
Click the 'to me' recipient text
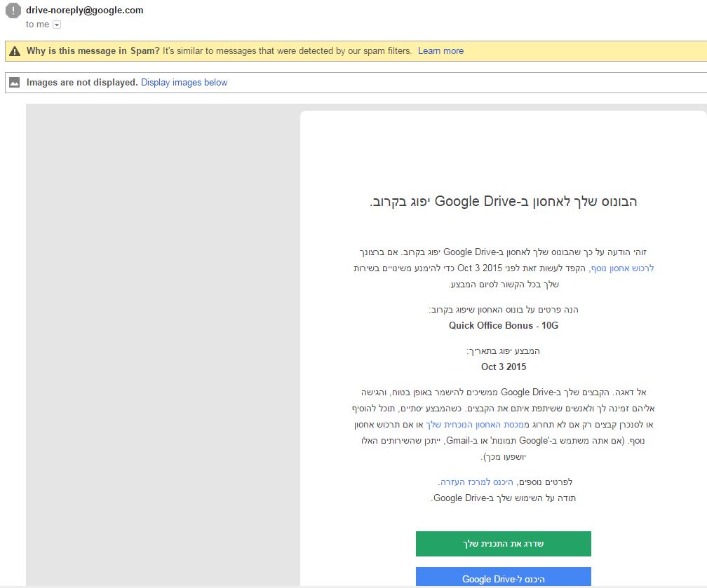pyautogui.click(x=37, y=25)
